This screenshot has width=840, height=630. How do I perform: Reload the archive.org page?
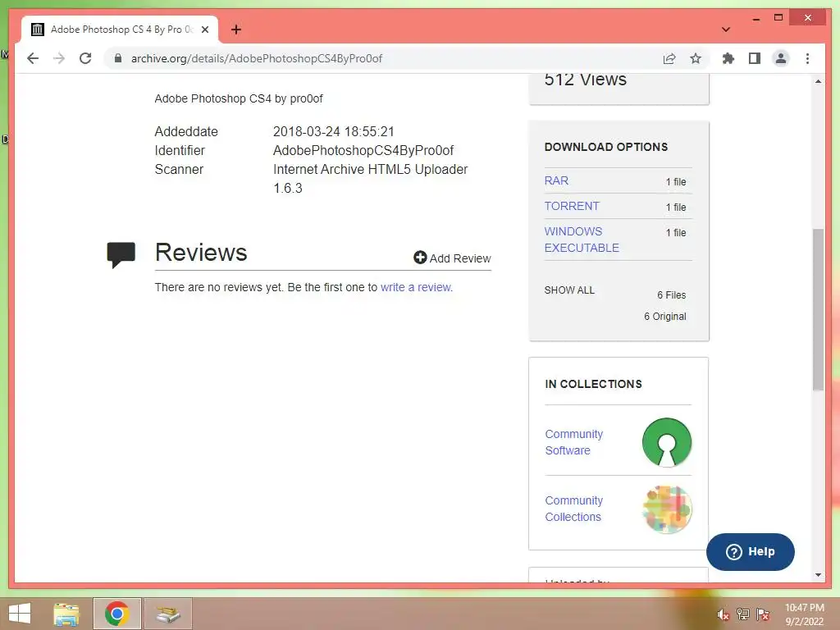click(85, 58)
